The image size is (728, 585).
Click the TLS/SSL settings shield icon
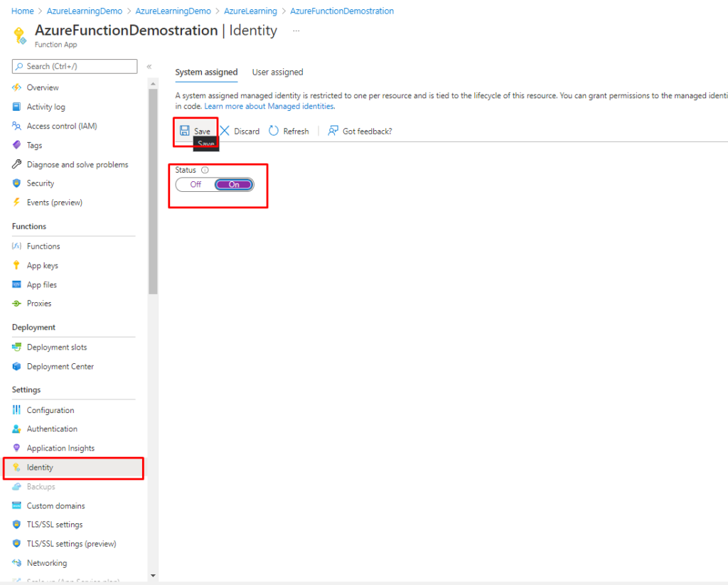(17, 524)
